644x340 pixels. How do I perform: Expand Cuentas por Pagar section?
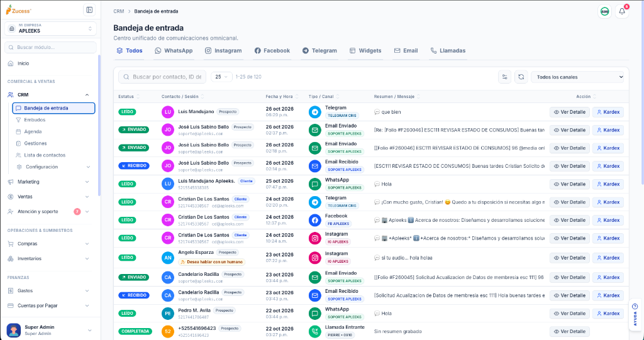coord(87,306)
